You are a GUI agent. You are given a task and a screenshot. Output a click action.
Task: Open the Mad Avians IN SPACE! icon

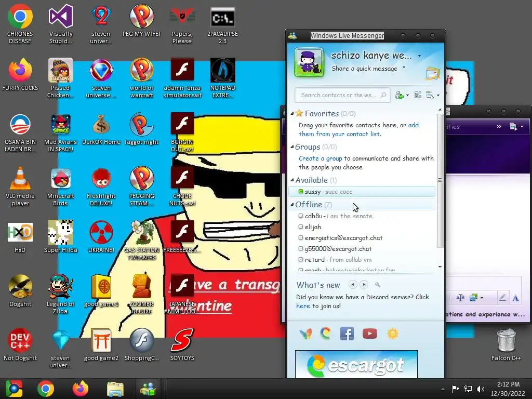pyautogui.click(x=60, y=132)
